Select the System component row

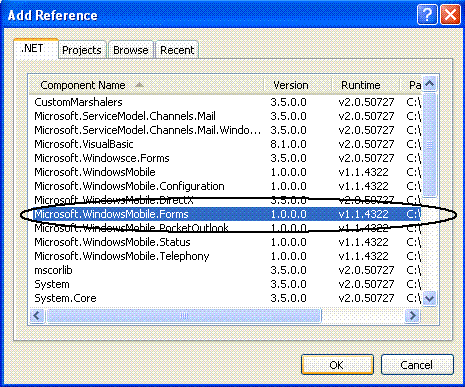(225, 284)
